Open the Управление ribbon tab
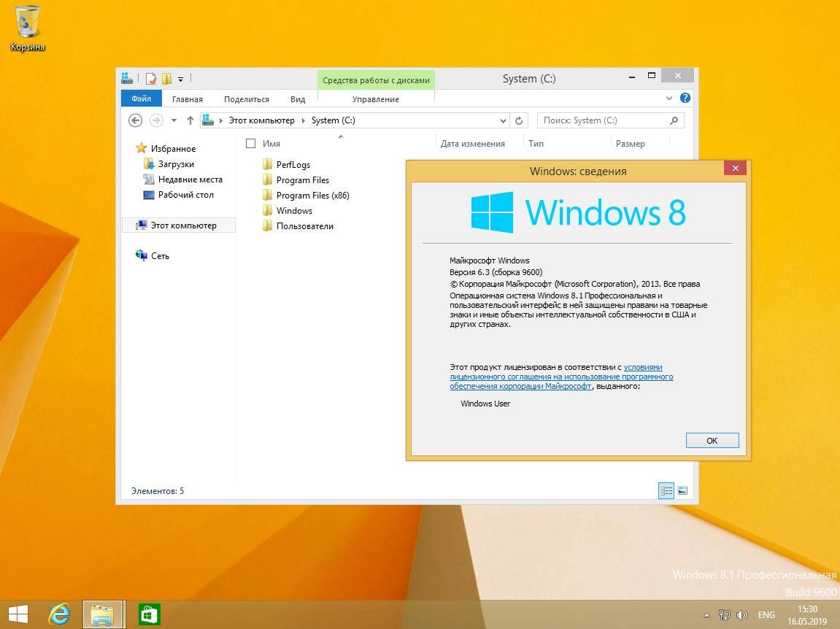Screen dimensions: 840x629 (376, 99)
